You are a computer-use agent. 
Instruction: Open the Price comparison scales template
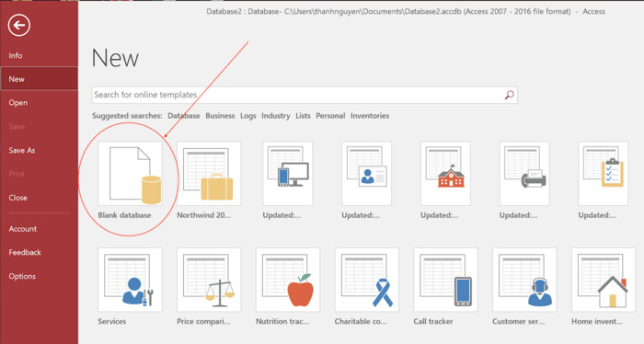209,280
